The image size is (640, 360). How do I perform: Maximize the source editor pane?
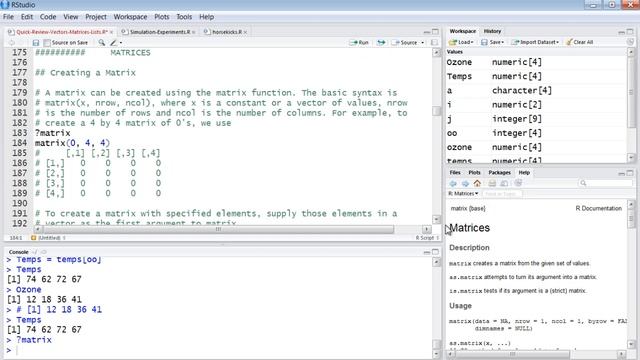[x=435, y=32]
